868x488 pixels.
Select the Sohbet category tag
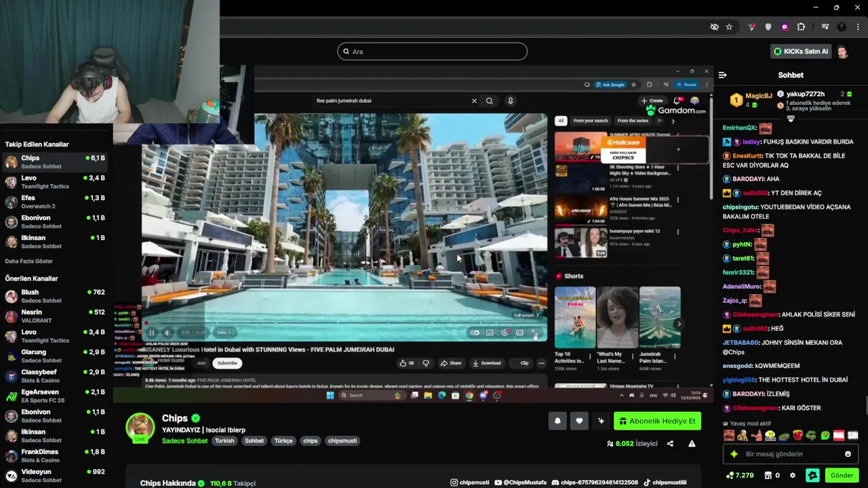(x=254, y=441)
